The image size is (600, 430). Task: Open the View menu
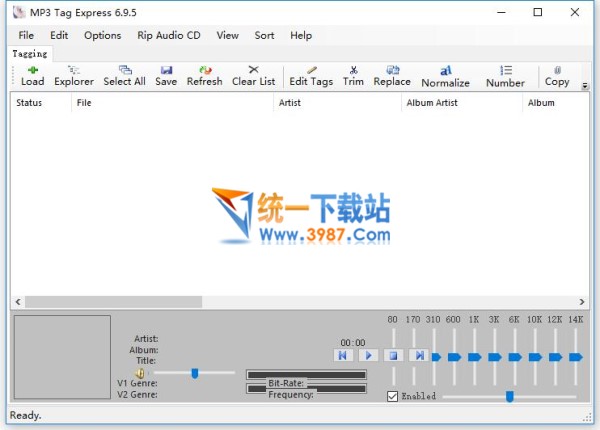228,35
